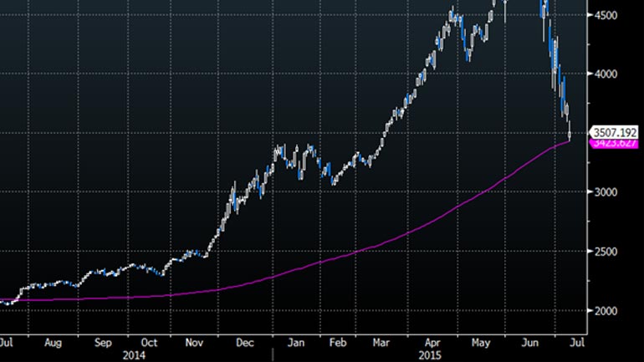This screenshot has height=362, width=644.
Task: Click the Feb month axis label
Action: pyautogui.click(x=339, y=343)
